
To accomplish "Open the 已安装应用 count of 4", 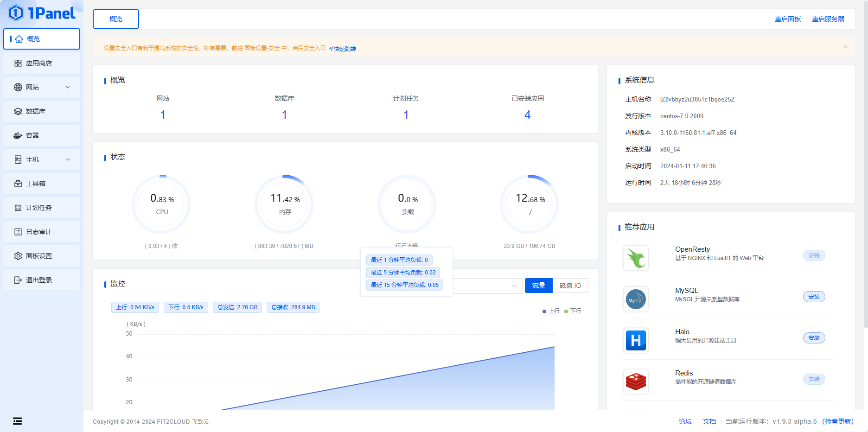I will tap(528, 114).
